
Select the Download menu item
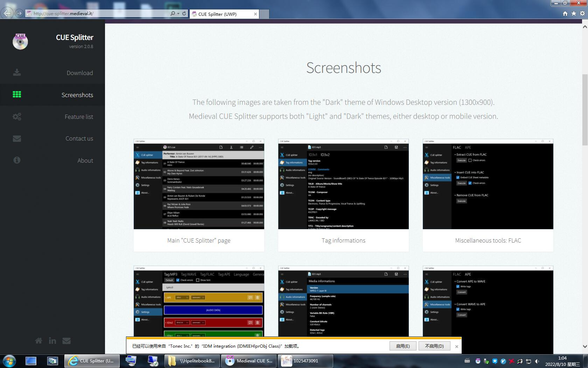pos(52,73)
